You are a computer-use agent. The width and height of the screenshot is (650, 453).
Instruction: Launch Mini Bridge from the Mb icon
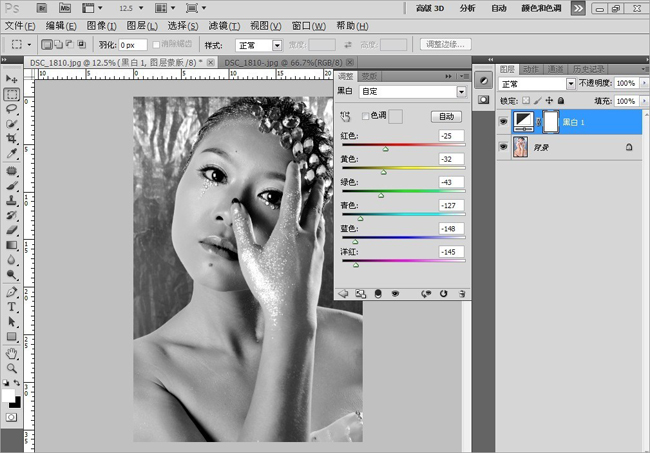click(65, 8)
